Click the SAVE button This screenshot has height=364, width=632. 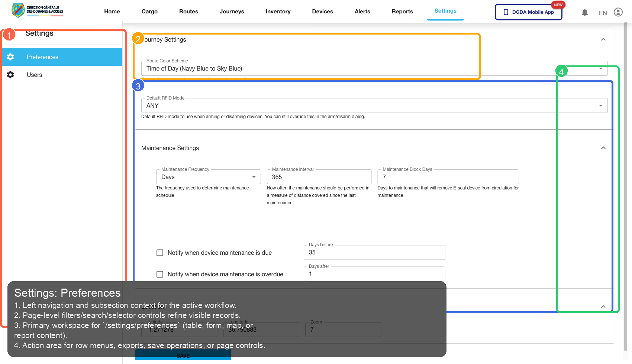183,355
